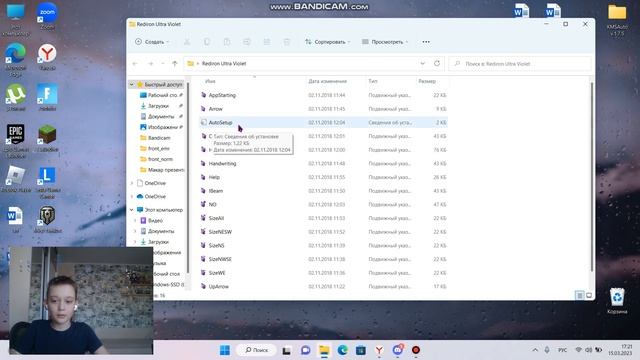640x360 pixels.
Task: Click inside the folder search field
Action: (520, 64)
